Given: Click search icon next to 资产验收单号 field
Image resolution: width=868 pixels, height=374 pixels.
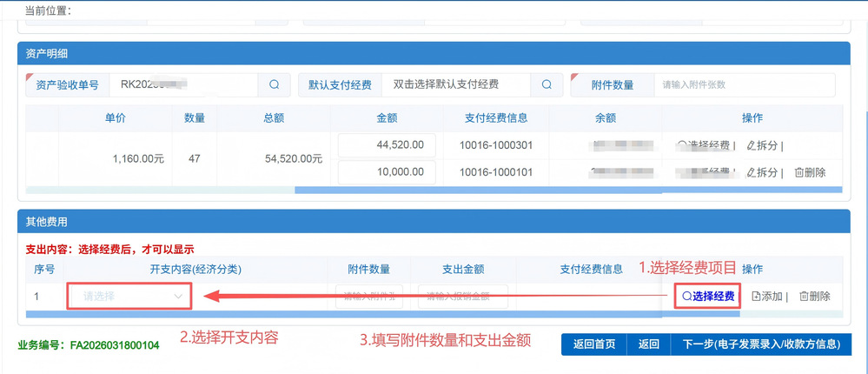Looking at the screenshot, I should coord(274,85).
